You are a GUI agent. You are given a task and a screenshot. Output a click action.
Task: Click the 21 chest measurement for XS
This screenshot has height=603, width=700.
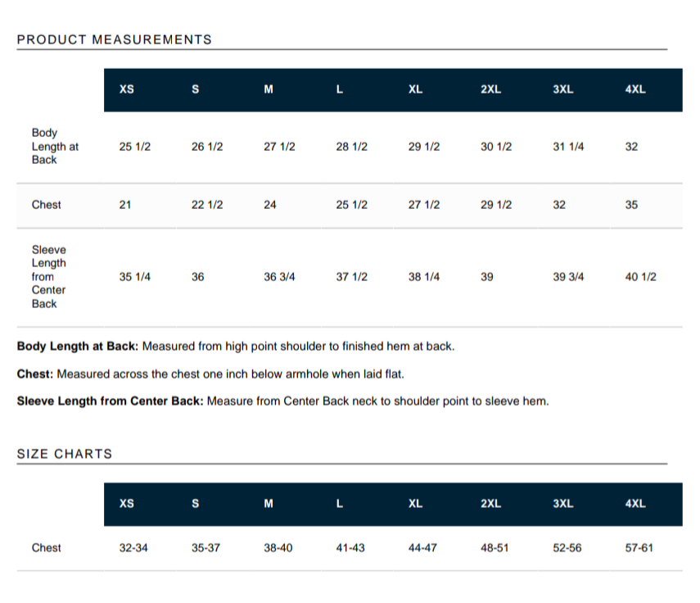[125, 205]
